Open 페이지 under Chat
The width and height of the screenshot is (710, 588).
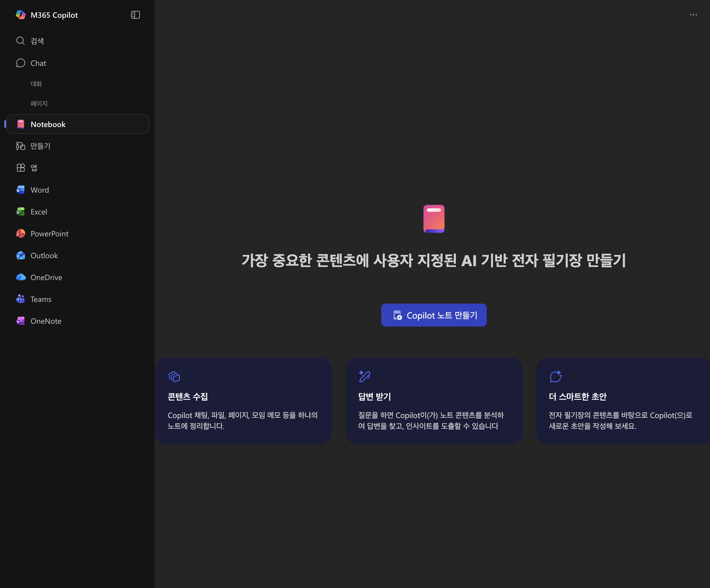point(39,104)
